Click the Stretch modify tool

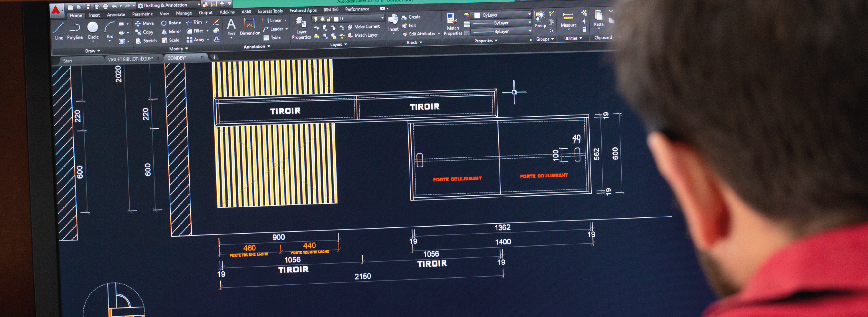click(146, 41)
